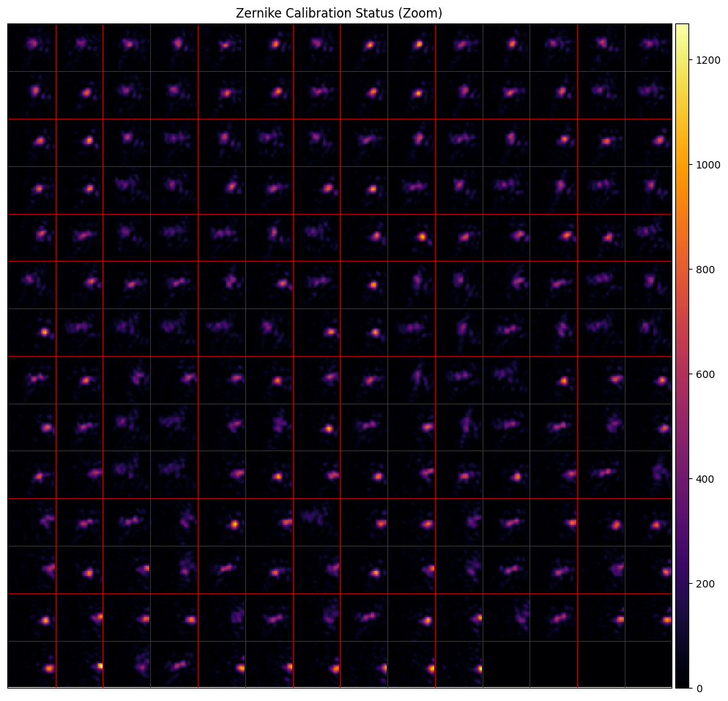
Task: Select the colorbar tick label "0"
Action: point(699,689)
